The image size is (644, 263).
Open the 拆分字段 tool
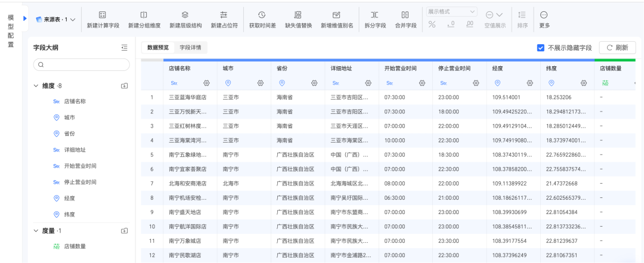[375, 20]
